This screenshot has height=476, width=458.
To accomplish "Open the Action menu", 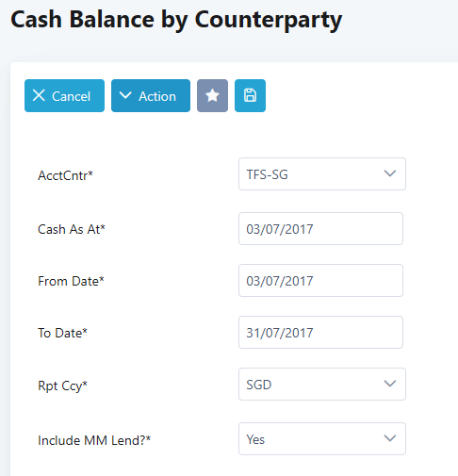I will coord(151,95).
